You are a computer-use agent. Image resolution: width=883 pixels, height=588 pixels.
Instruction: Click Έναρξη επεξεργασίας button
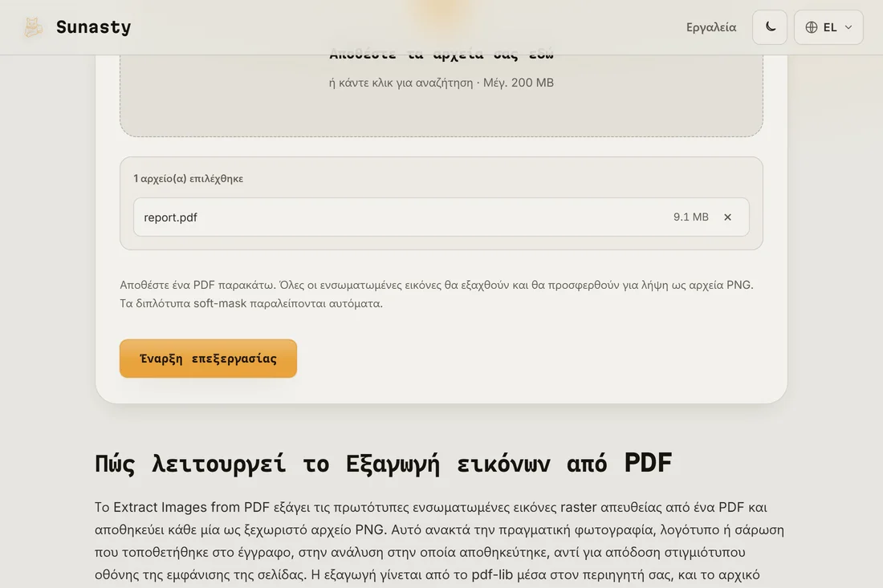pos(209,359)
